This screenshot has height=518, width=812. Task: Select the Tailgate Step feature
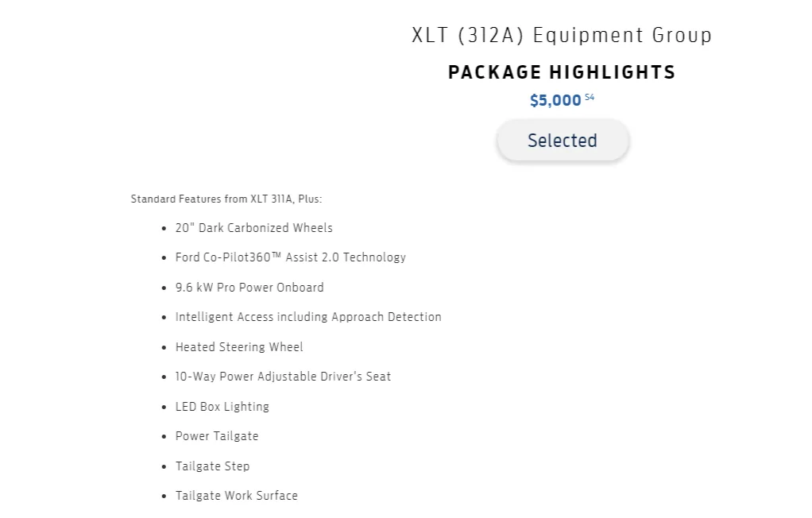click(x=212, y=466)
